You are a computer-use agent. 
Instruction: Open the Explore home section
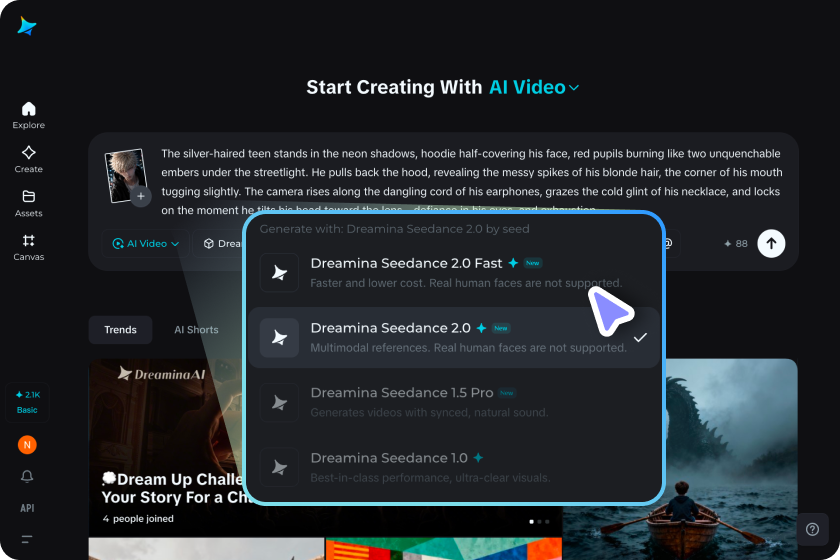pos(29,115)
